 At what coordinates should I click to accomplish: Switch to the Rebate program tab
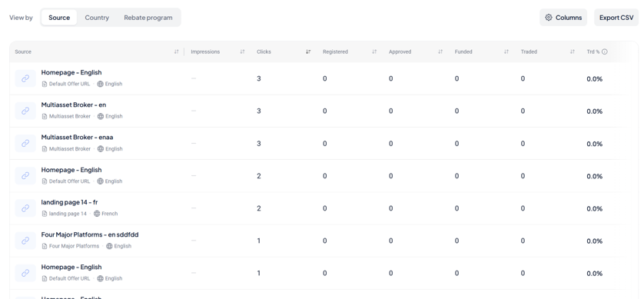pyautogui.click(x=148, y=17)
